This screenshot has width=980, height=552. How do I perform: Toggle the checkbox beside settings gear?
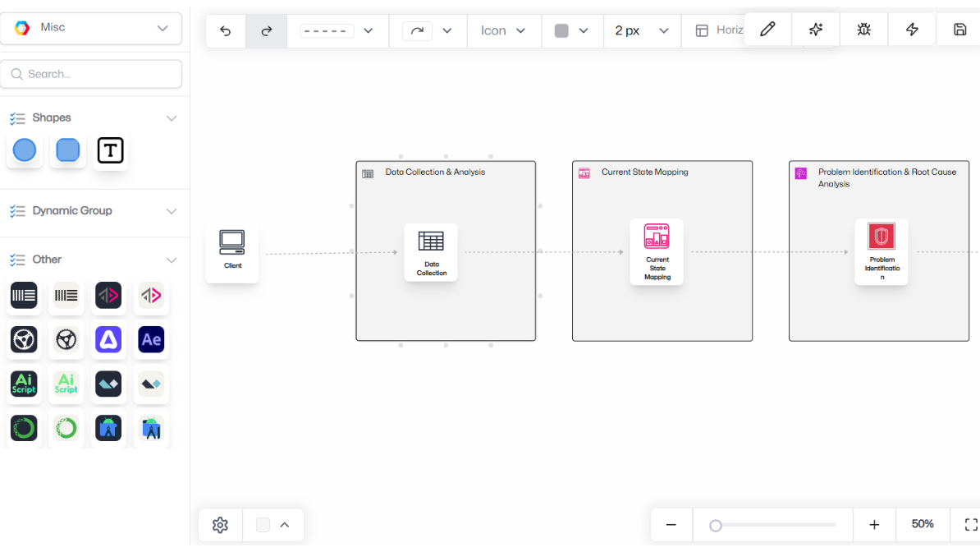tap(263, 525)
